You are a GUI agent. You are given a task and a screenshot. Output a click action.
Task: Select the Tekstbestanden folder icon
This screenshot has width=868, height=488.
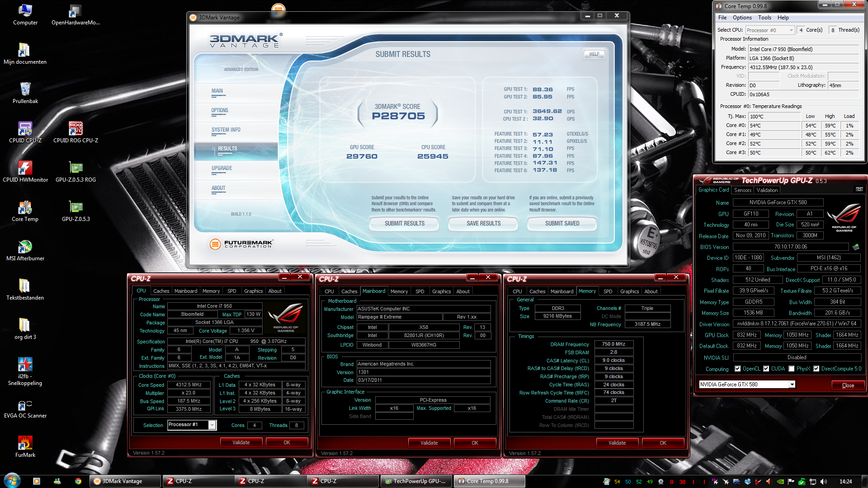pos(25,290)
